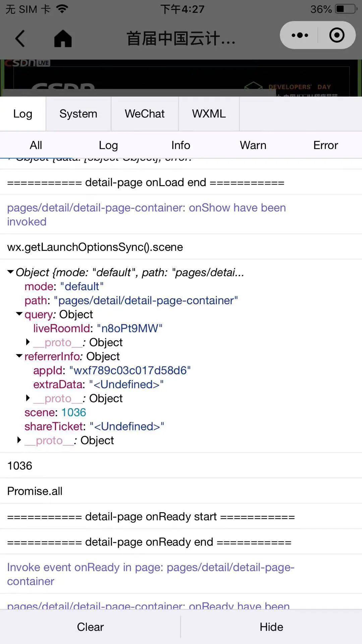This screenshot has height=644, width=362.
Task: Collapse the query Object node
Action: (19, 314)
